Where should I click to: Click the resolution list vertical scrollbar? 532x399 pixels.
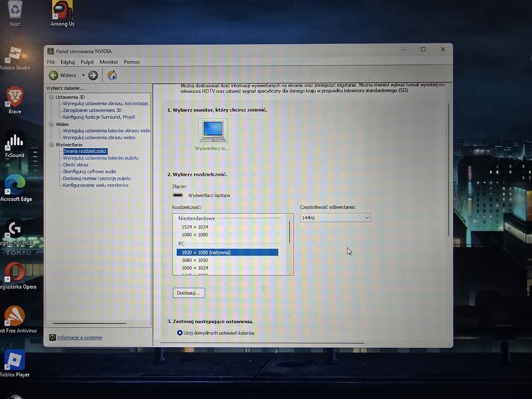(x=290, y=233)
